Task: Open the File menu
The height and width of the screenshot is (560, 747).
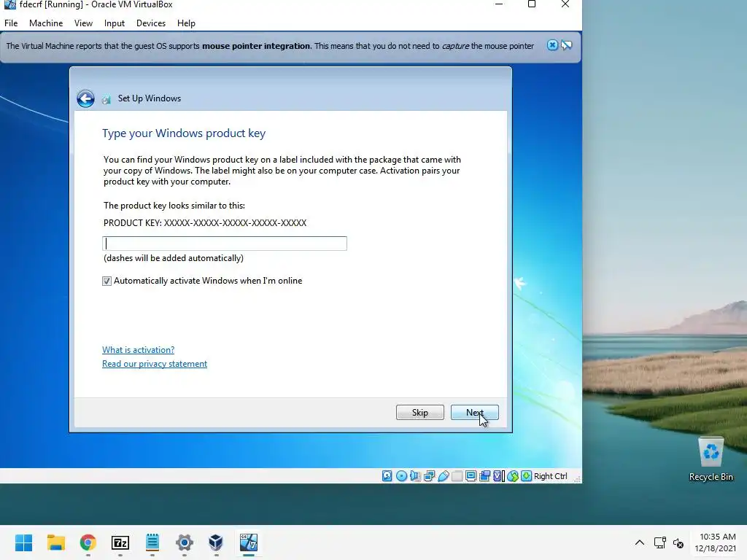Action: (x=11, y=23)
